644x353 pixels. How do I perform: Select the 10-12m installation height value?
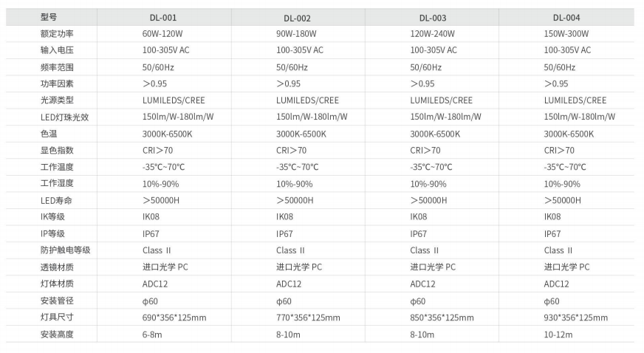tap(558, 335)
